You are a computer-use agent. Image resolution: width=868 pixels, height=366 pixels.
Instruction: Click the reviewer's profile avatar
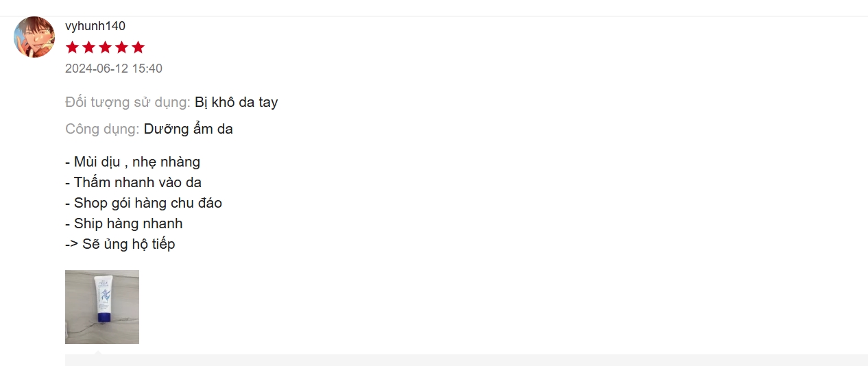click(x=34, y=37)
